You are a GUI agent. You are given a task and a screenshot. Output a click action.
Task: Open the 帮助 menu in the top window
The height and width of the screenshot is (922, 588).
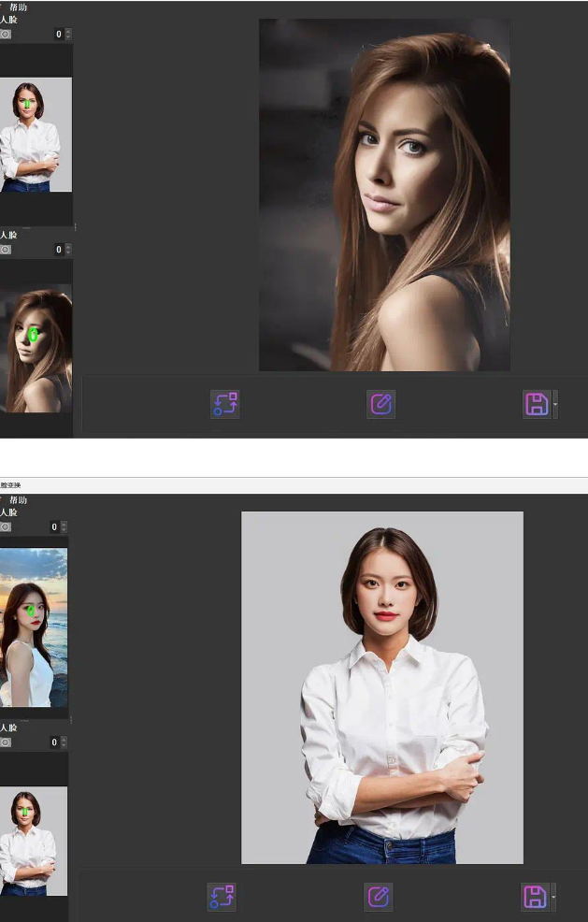coord(18,7)
